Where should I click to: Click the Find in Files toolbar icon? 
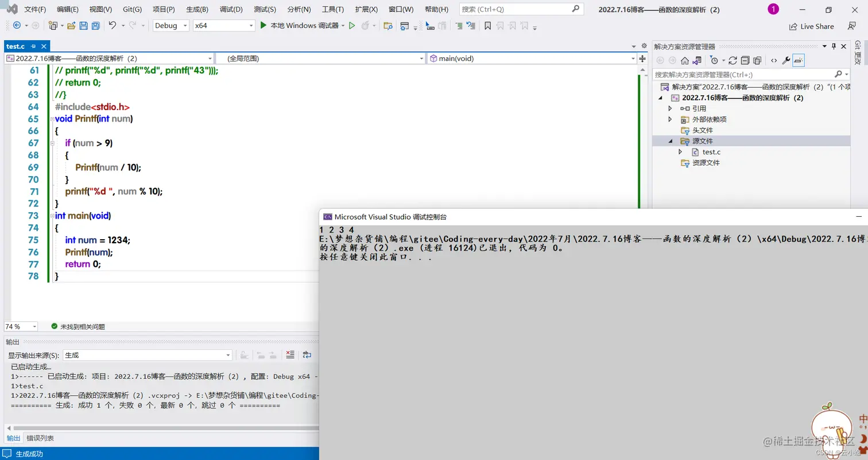(388, 26)
